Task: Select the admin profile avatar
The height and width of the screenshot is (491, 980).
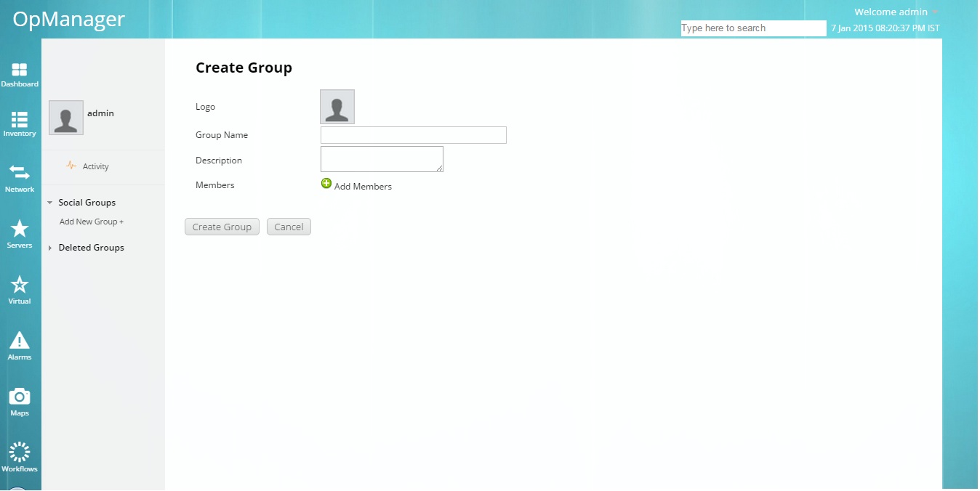Action: pos(65,117)
